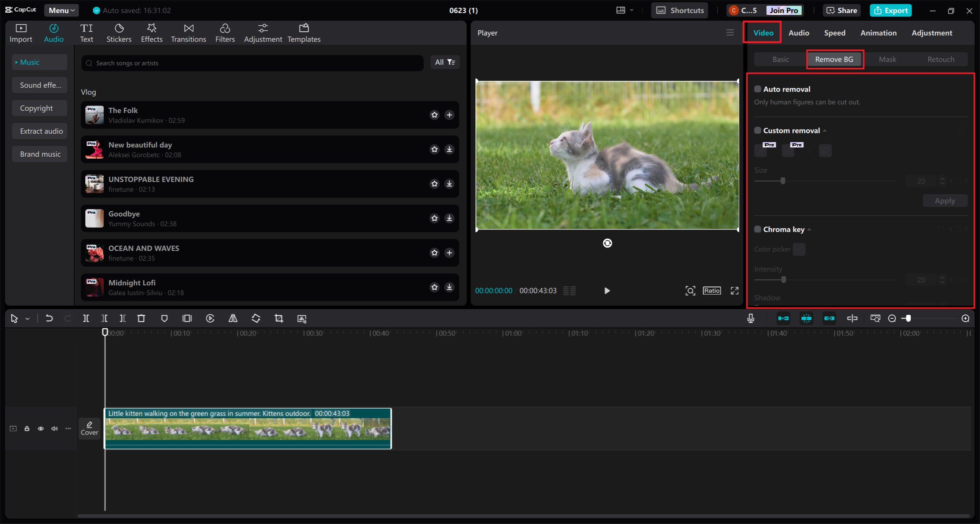Click the Extract audio button
The height and width of the screenshot is (524, 980).
click(x=41, y=131)
